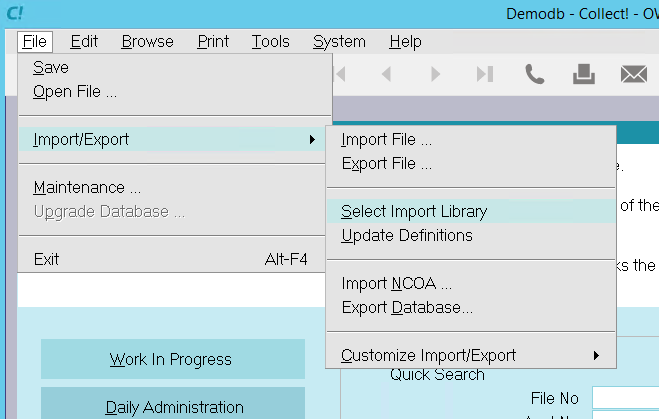Open Work In Progress button
The height and width of the screenshot is (419, 659).
click(173, 359)
